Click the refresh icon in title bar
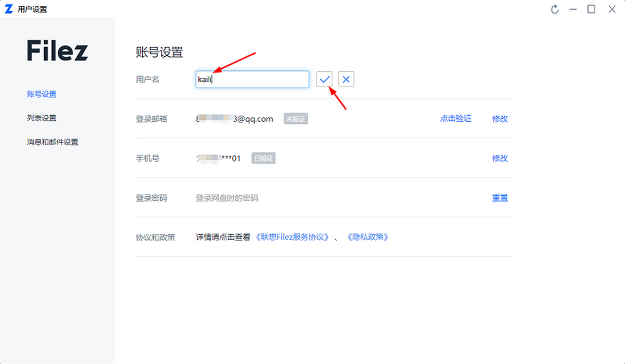Screen dimensions: 625x364 click(x=555, y=9)
